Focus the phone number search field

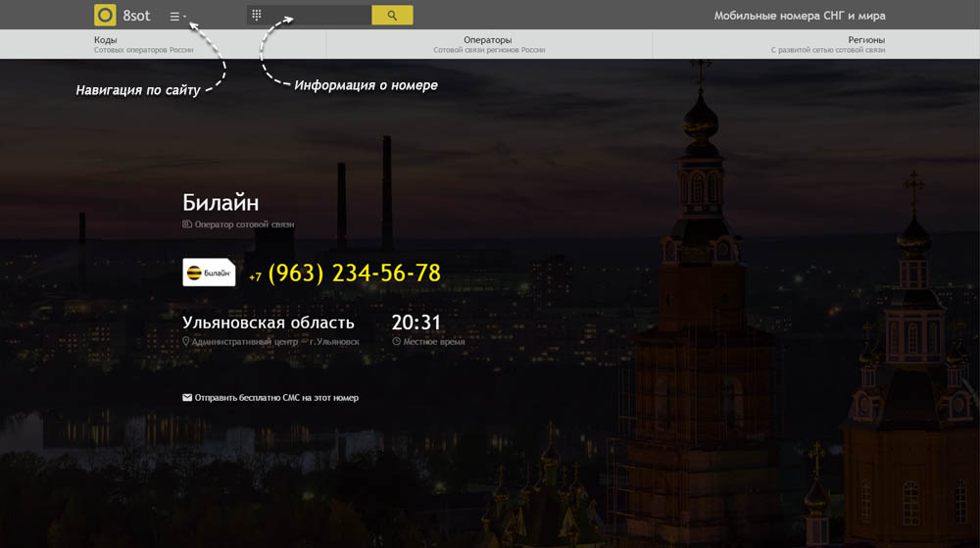click(x=310, y=15)
